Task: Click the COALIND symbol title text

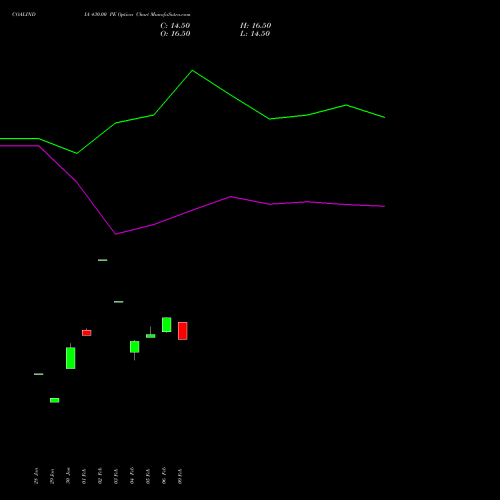Action: [x=24, y=14]
